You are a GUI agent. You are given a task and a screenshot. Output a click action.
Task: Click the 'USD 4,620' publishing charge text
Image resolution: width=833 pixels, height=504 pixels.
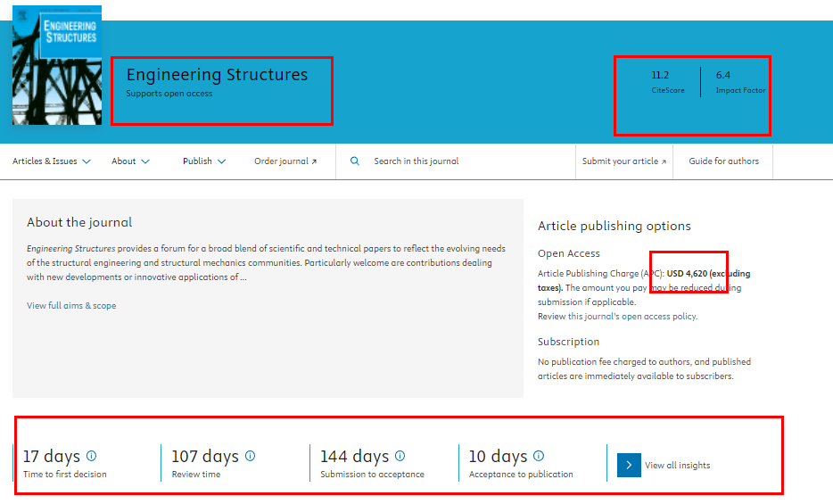[687, 274]
